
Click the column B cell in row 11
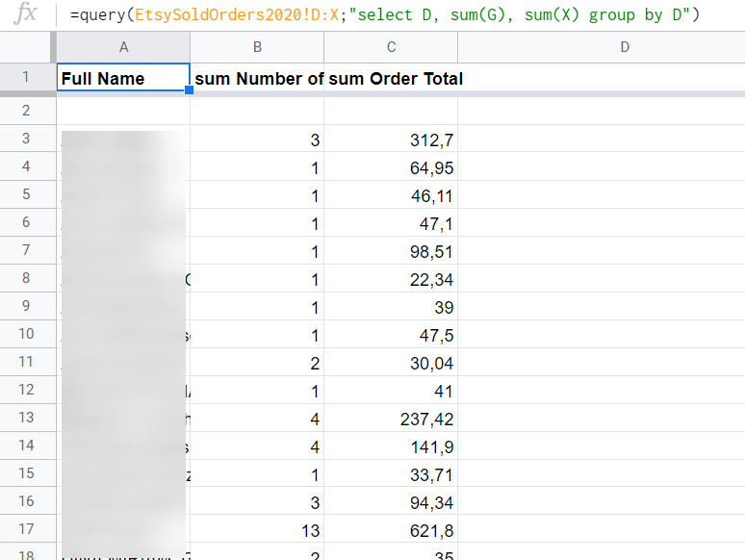(257, 363)
